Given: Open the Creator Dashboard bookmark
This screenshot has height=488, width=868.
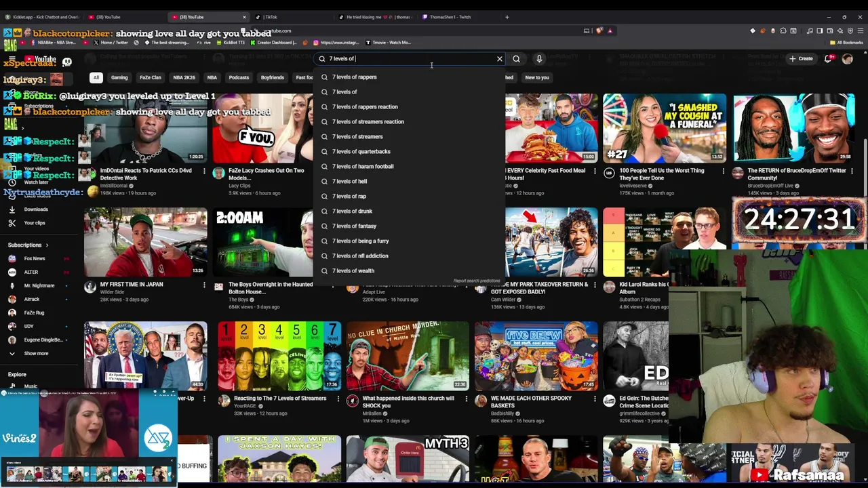Looking at the screenshot, I should (x=274, y=43).
